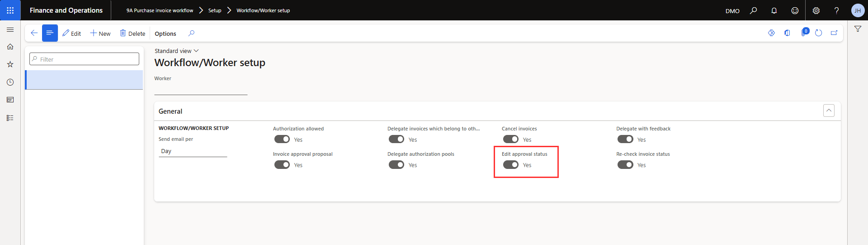Open the Recent clock icon in sidebar
This screenshot has width=868, height=245.
click(x=10, y=82)
